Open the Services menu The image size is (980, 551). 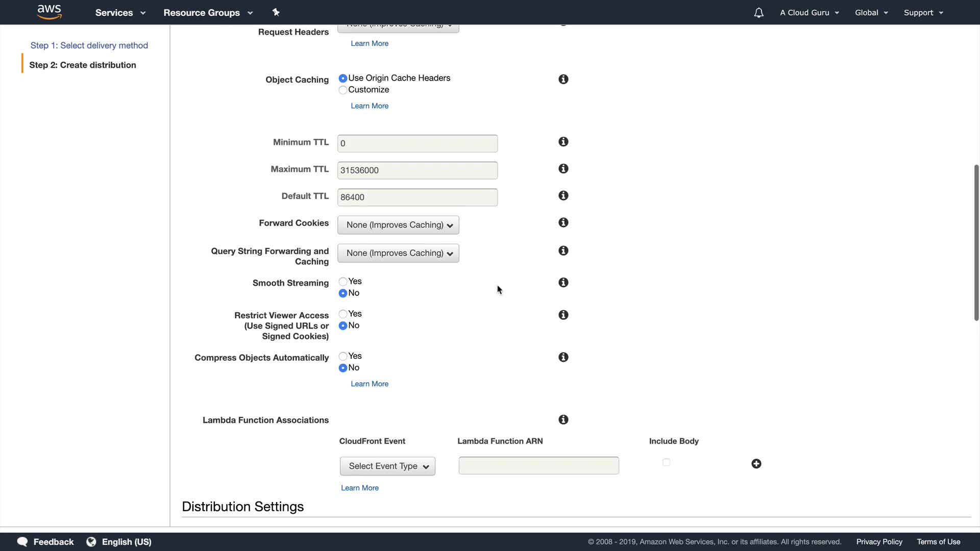pos(120,13)
